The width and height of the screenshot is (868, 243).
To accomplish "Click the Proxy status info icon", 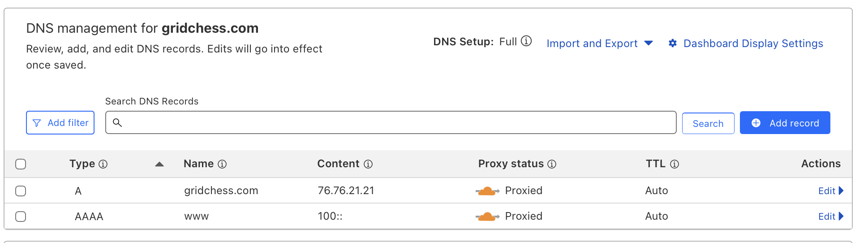I will pos(552,164).
